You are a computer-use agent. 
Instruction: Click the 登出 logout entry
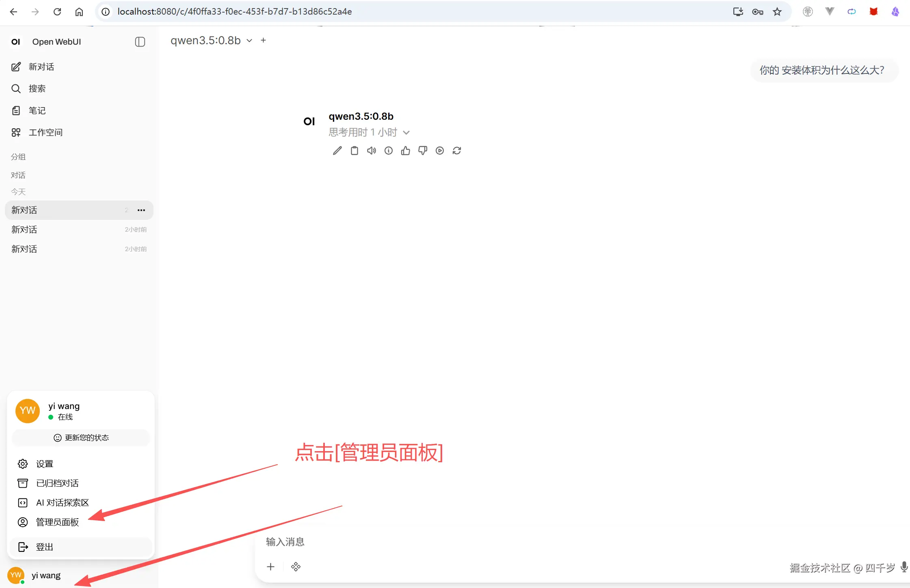43,547
